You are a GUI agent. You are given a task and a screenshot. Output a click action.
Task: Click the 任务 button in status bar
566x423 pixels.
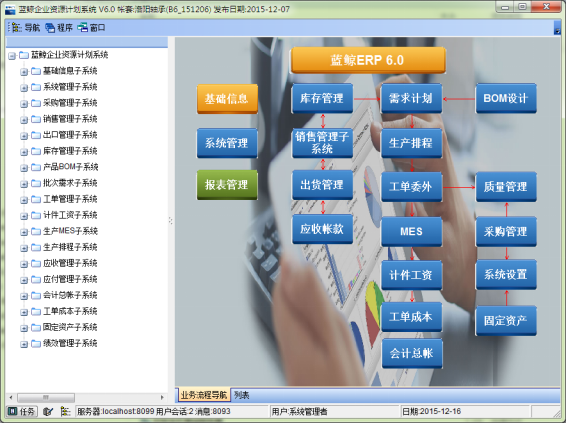tap(22, 411)
